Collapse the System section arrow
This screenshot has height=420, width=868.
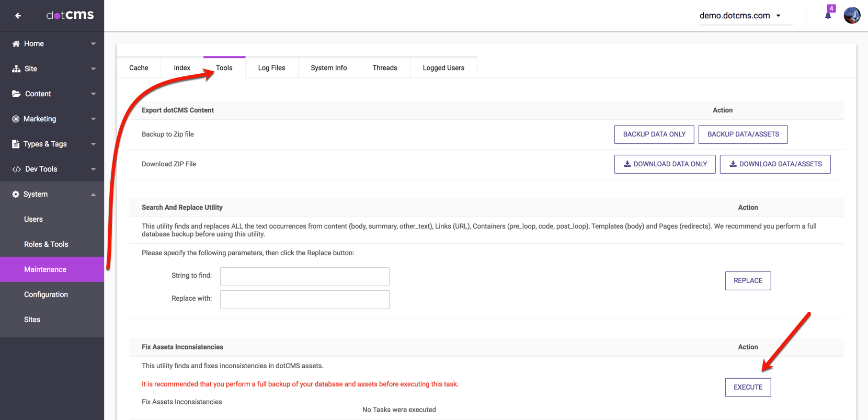(x=93, y=195)
